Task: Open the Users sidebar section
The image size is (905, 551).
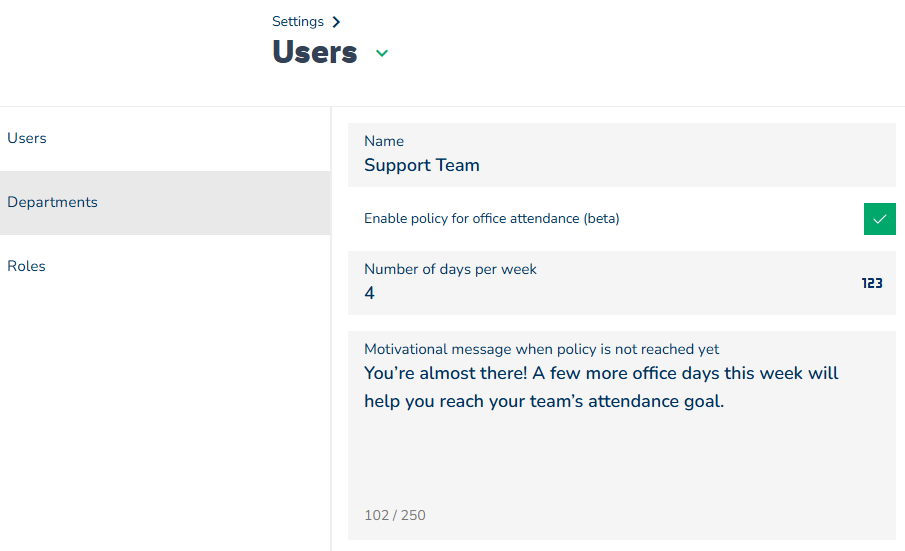Action: tap(27, 139)
